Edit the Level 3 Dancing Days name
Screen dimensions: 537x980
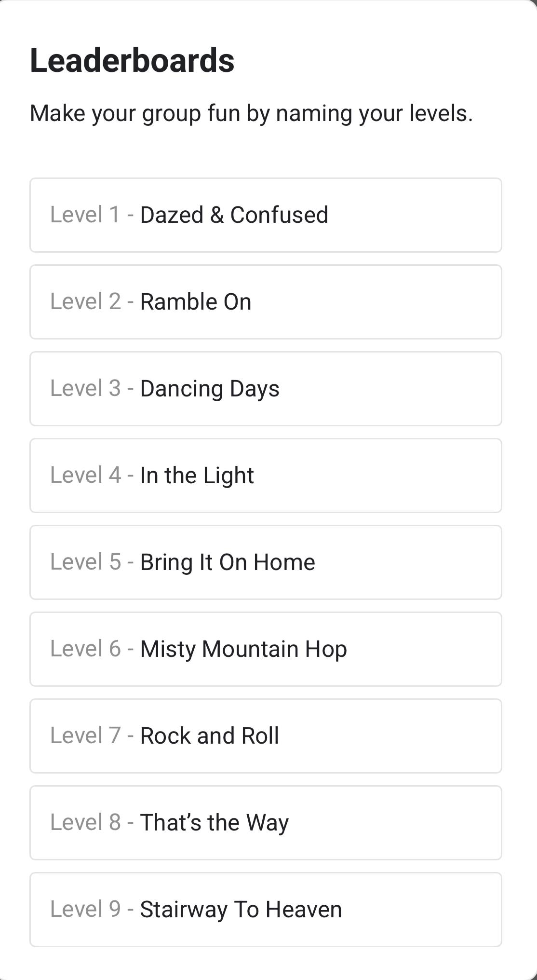tap(266, 389)
